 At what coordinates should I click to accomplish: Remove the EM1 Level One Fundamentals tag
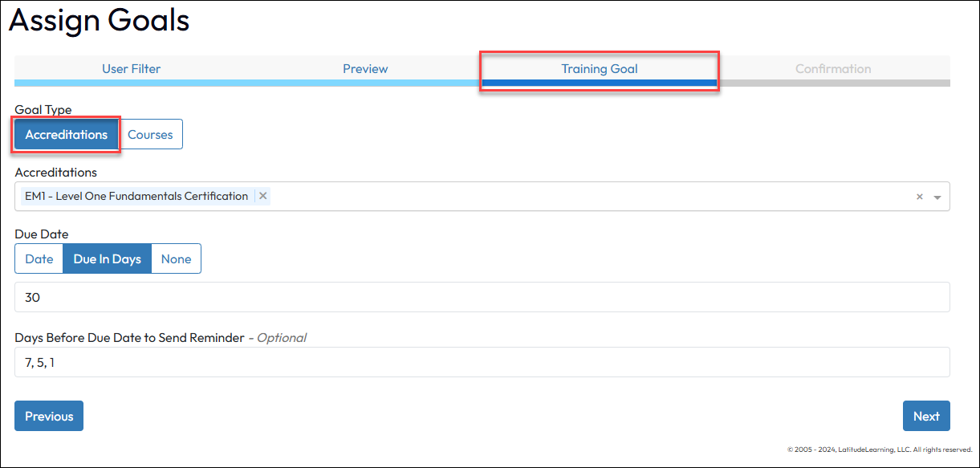coord(262,196)
